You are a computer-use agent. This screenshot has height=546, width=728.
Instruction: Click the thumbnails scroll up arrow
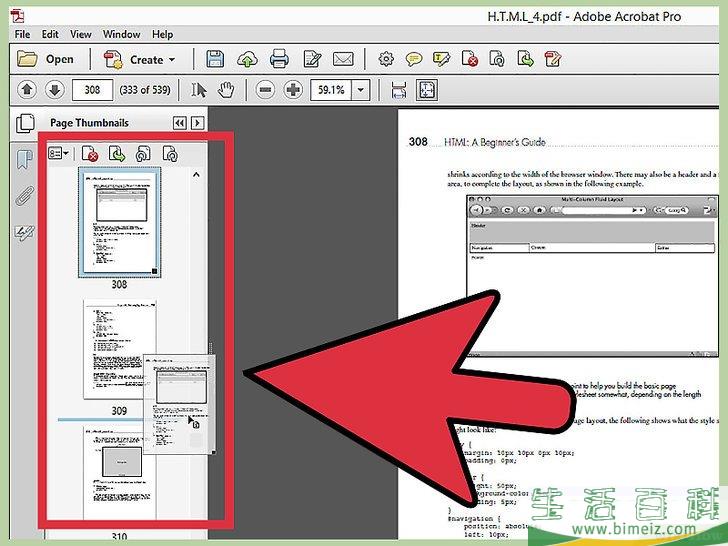pyautogui.click(x=196, y=175)
